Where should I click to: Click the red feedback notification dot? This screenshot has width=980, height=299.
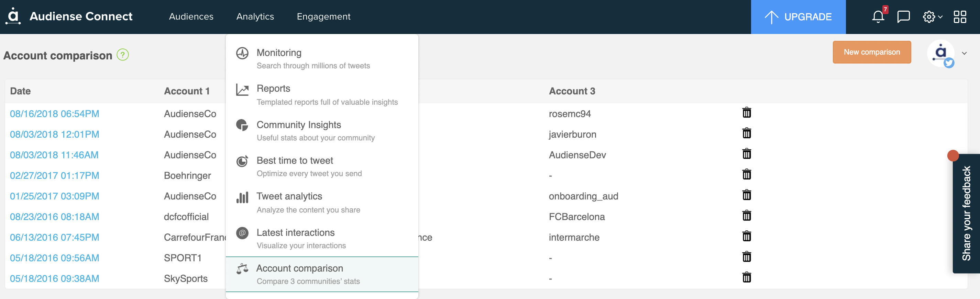953,156
